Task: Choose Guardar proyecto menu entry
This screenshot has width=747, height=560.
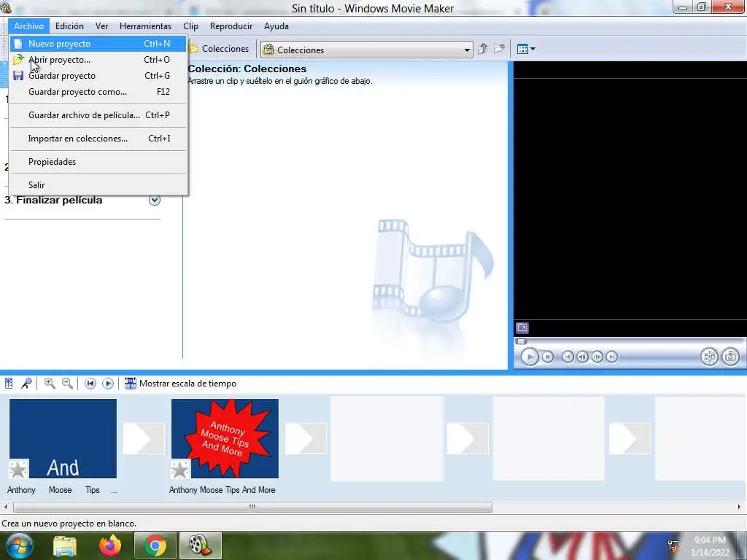Action: coord(98,76)
